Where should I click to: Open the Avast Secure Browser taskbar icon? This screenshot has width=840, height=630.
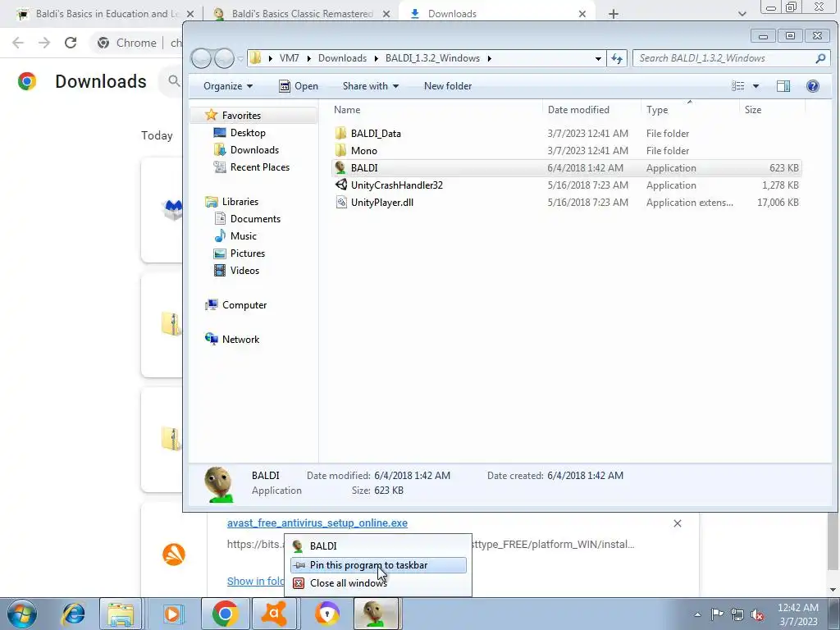point(326,614)
